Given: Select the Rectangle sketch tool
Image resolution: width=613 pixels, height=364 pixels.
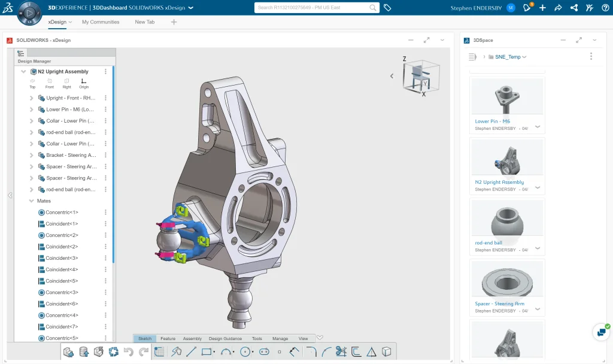Looking at the screenshot, I should (x=205, y=352).
